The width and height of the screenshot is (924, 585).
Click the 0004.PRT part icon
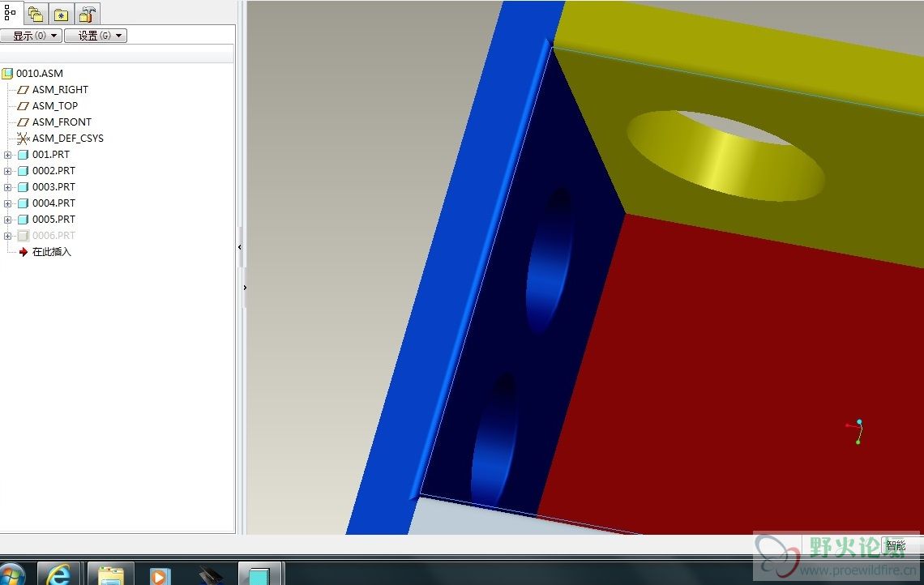23,203
